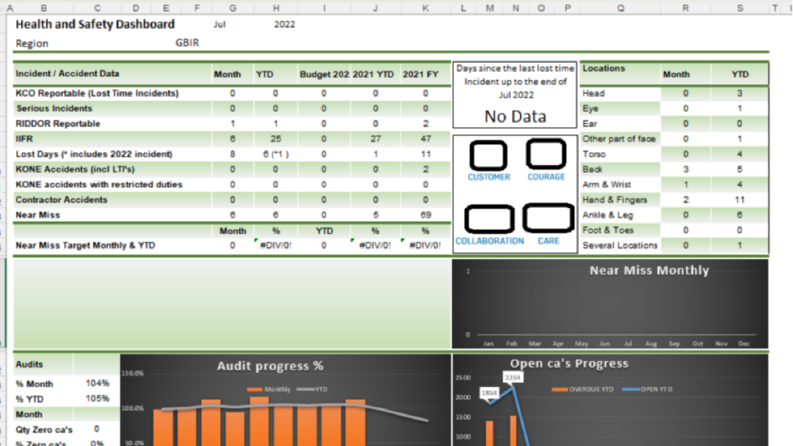This screenshot has height=446, width=793.
Task: Select the IIFR 2021 FY value 47
Action: click(425, 139)
